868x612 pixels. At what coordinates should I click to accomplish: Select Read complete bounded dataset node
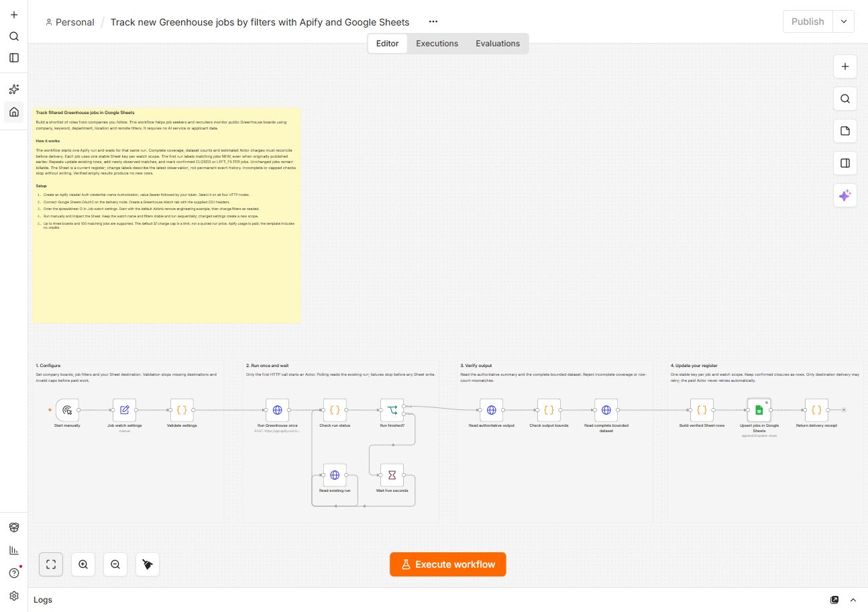[606, 409]
